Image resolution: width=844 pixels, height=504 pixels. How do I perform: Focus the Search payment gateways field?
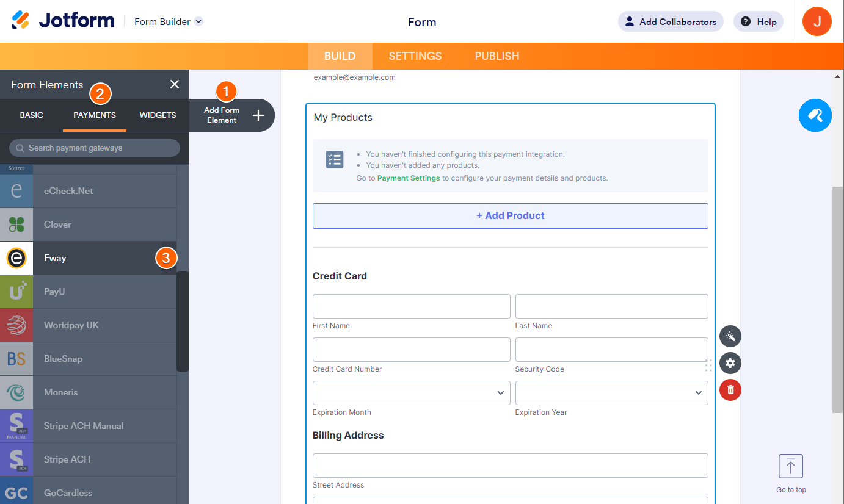pyautogui.click(x=95, y=148)
